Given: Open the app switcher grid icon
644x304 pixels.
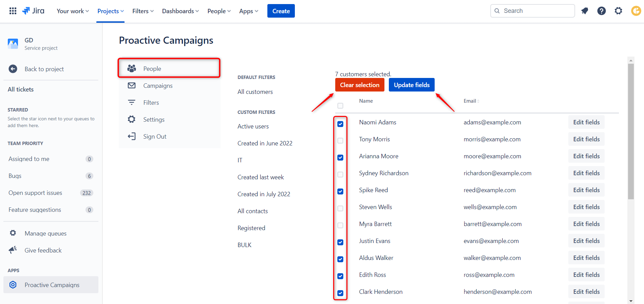Looking at the screenshot, I should (x=13, y=11).
